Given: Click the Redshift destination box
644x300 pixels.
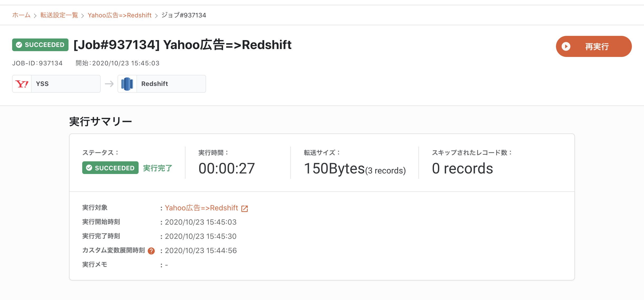Looking at the screenshot, I should [x=162, y=84].
